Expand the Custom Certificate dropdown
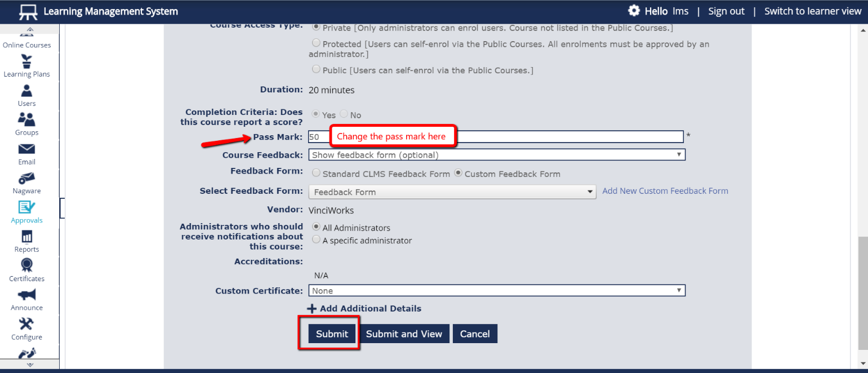 pyautogui.click(x=496, y=291)
